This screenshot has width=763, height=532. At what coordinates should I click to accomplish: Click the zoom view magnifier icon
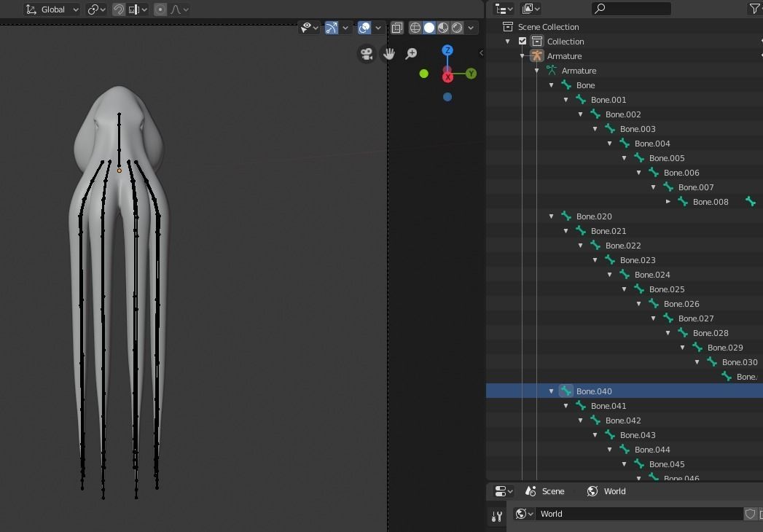click(x=411, y=53)
